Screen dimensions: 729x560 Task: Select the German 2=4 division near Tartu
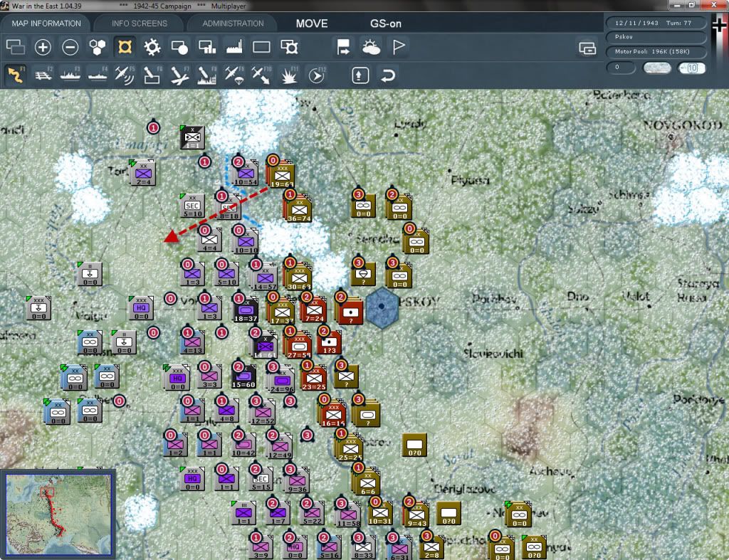143,174
